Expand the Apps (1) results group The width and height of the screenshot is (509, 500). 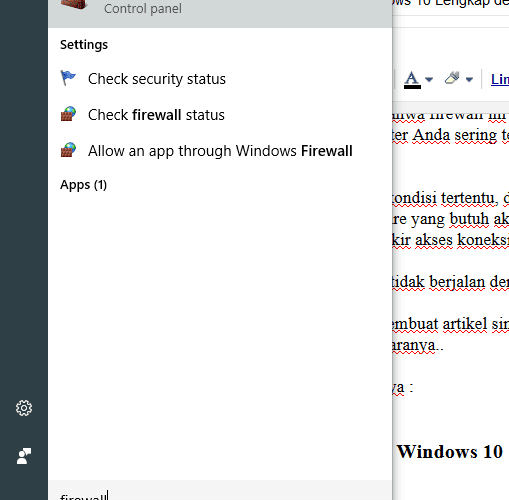[x=83, y=185]
